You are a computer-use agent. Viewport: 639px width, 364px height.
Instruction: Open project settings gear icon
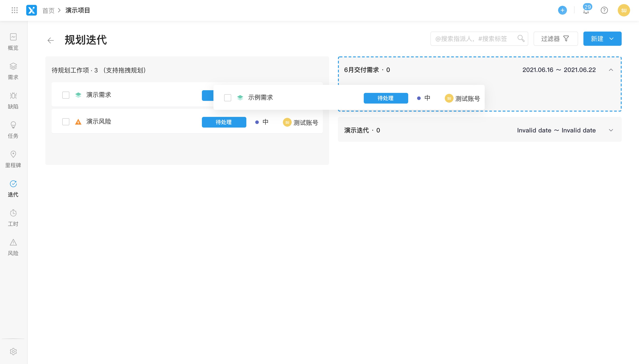pos(13,351)
